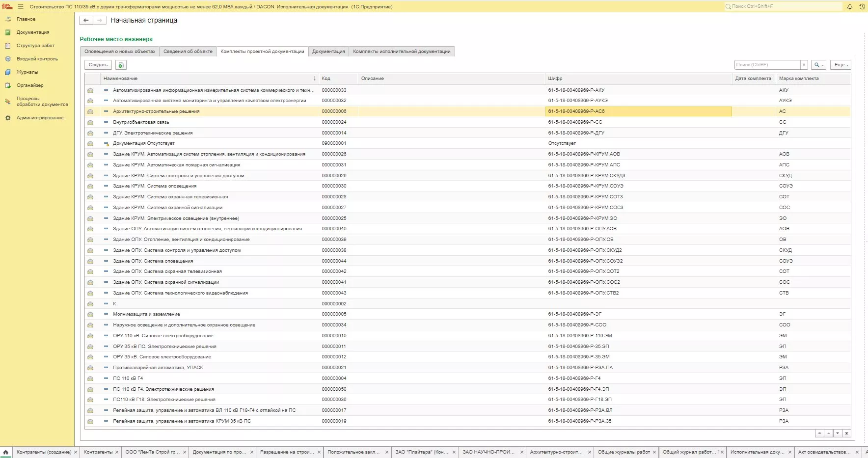868x458 pixels.
Task: Jump to list end with bottom arrow
Action: pos(846,433)
